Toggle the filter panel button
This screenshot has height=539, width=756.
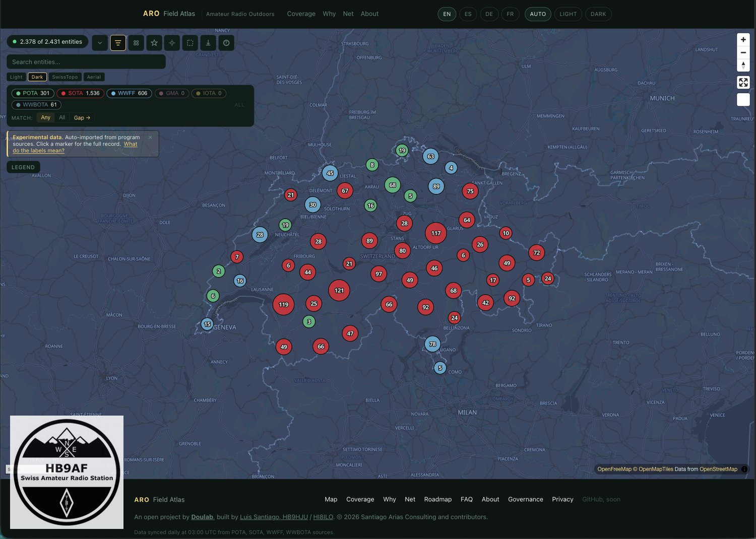coord(118,43)
